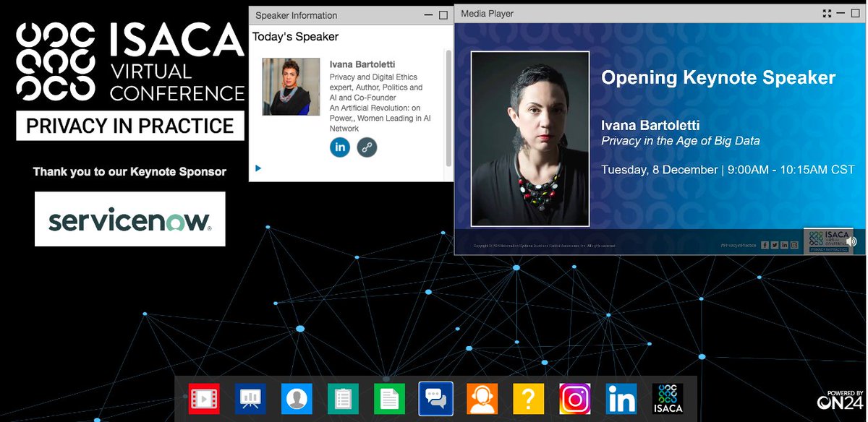
Task: Open Ivana Bartoletti's LinkedIn profile button
Action: [x=340, y=147]
